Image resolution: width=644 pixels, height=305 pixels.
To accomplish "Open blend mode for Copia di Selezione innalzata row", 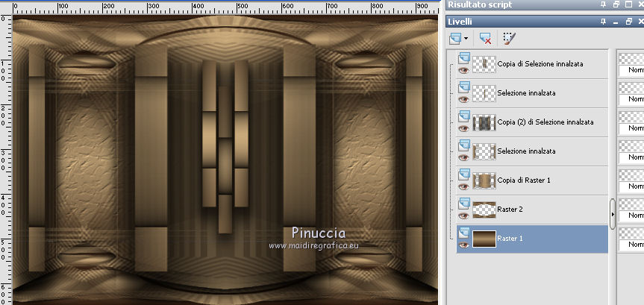I will [631, 70].
